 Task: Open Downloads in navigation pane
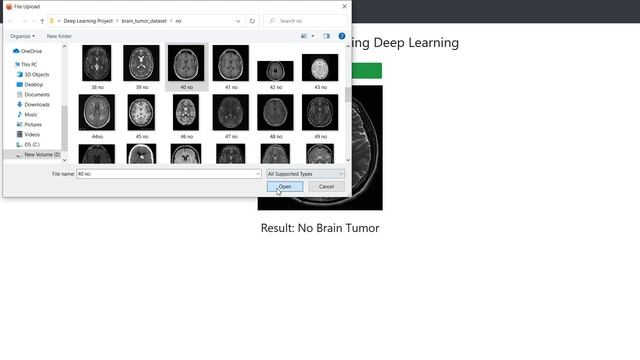33,104
